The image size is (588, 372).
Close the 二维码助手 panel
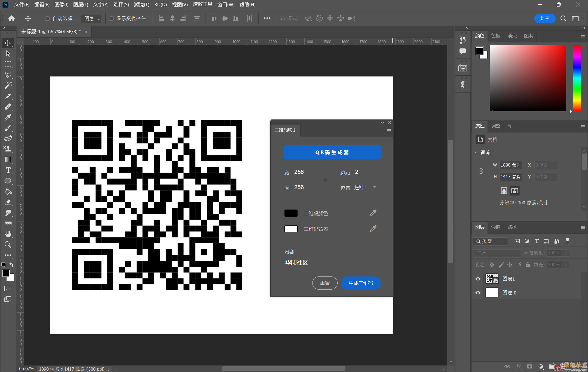tap(390, 122)
